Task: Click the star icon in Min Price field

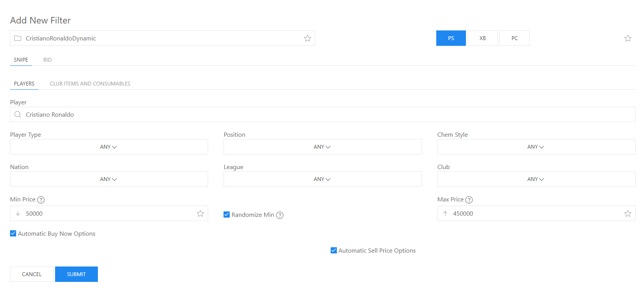Action: (200, 213)
